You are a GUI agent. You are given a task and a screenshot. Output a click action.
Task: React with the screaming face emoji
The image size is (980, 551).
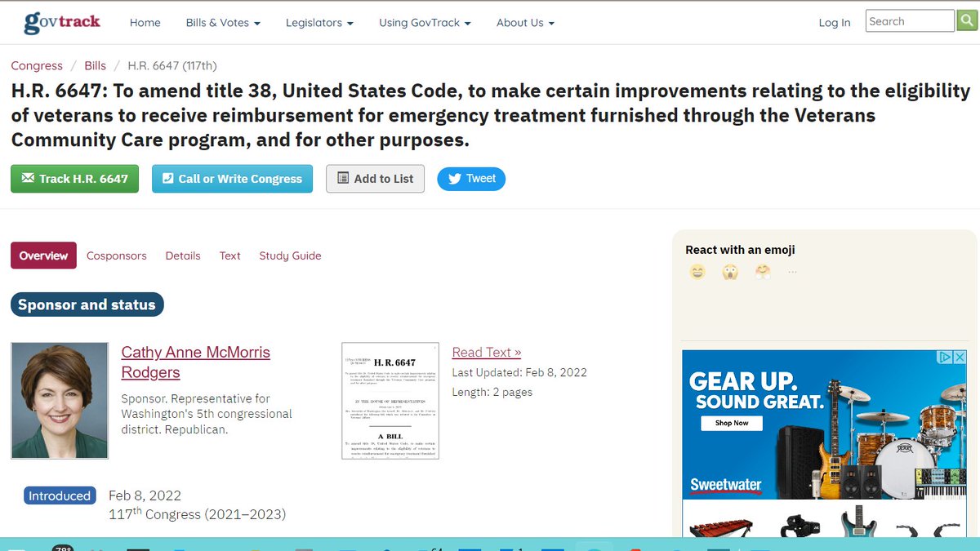click(730, 272)
